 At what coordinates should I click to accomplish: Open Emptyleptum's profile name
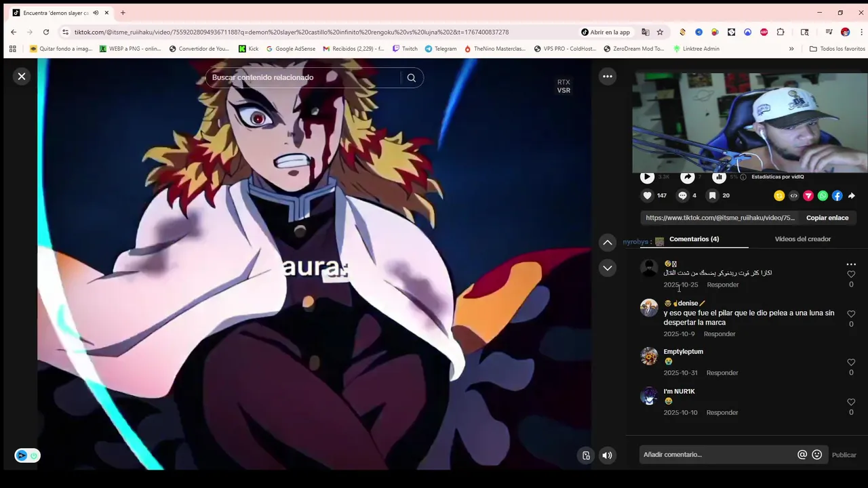[683, 352]
